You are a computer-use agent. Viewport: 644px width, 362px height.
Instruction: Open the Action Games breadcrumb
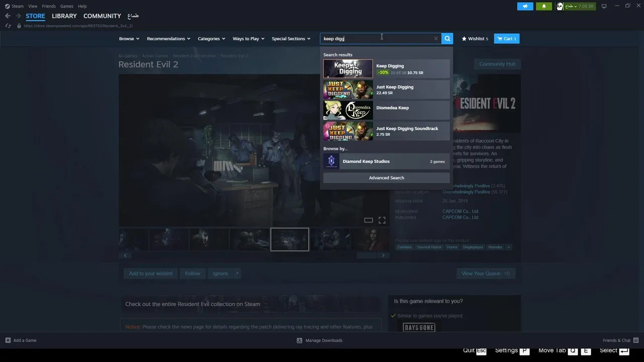pyautogui.click(x=155, y=56)
